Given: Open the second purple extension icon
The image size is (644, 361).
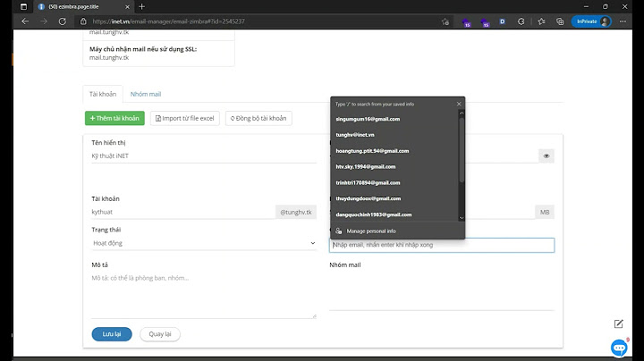Looking at the screenshot, I should tap(485, 22).
